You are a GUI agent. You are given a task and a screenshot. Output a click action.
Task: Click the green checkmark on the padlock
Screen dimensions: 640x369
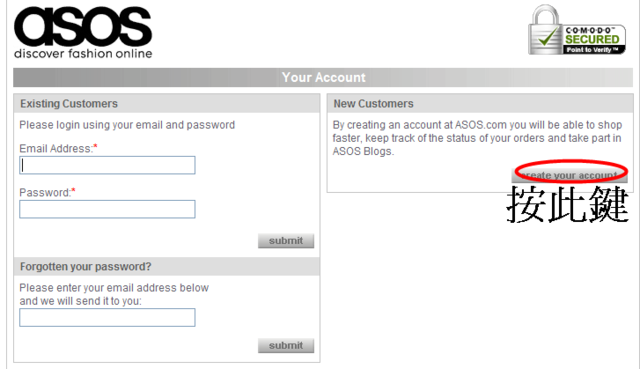pos(549,37)
